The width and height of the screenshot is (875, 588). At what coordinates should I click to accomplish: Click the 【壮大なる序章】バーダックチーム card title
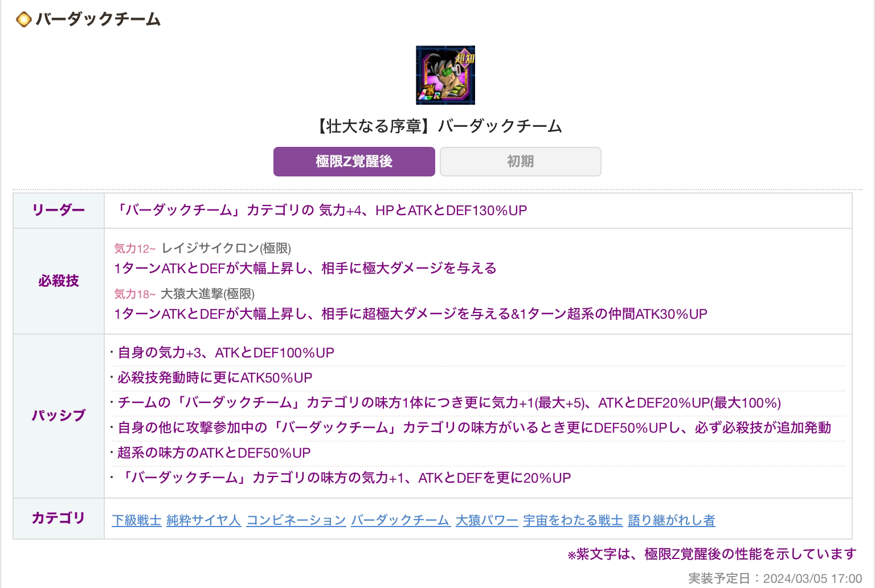click(x=437, y=126)
